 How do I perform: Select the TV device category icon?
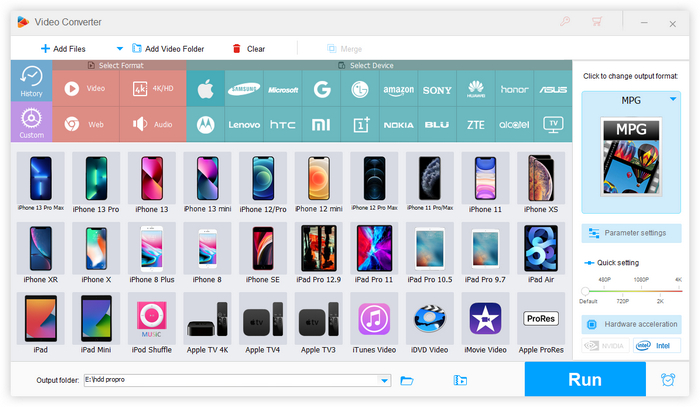pos(553,125)
